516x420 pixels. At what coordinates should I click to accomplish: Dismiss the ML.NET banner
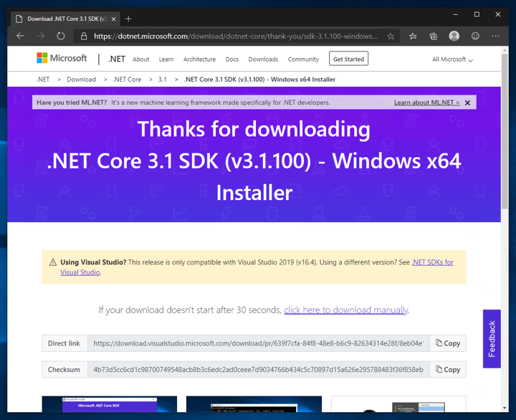(467, 102)
